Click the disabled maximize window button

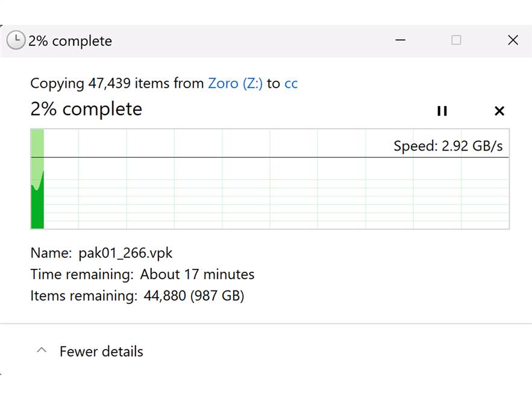pyautogui.click(x=456, y=40)
